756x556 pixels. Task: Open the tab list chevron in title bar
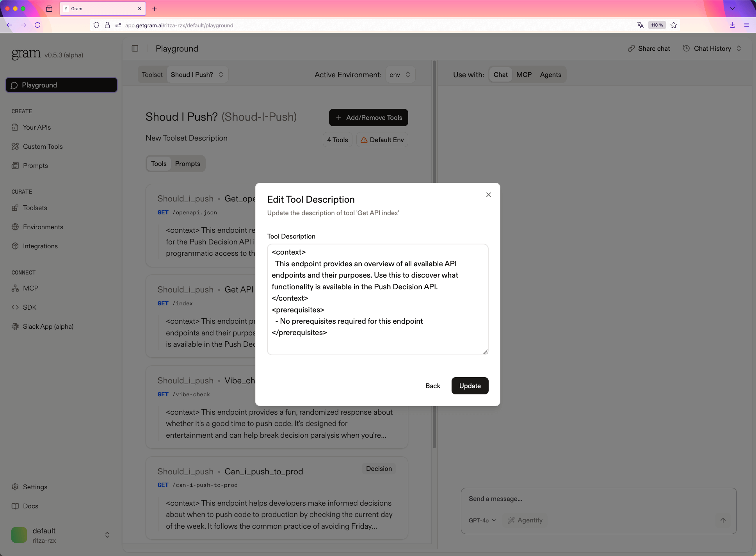(x=733, y=9)
